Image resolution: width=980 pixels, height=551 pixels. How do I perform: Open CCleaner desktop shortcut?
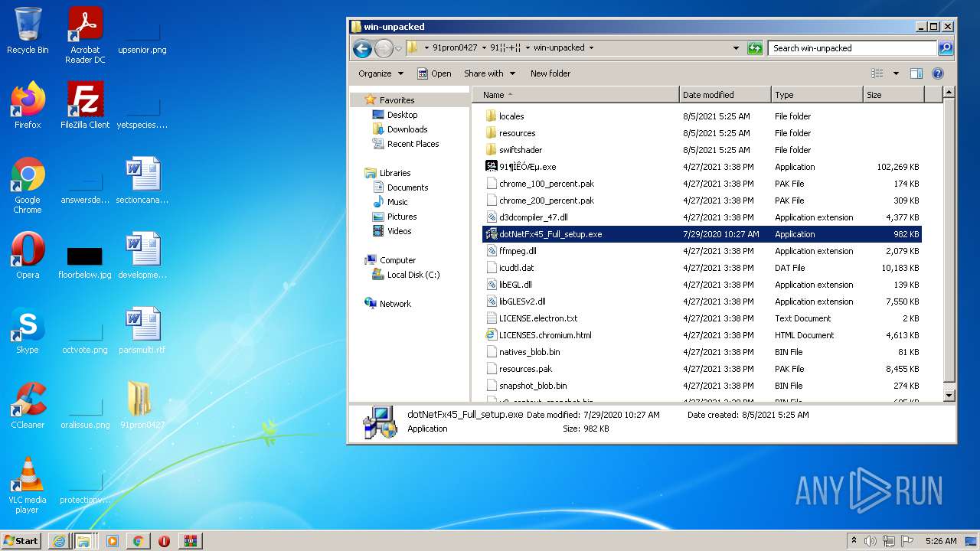click(28, 406)
